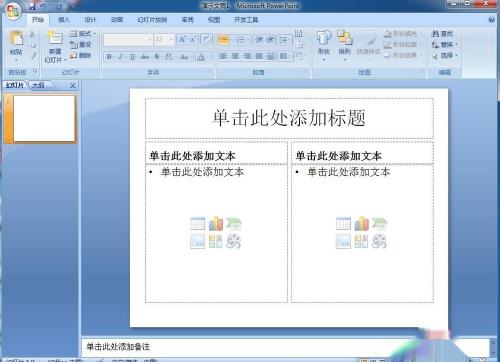Image resolution: width=500 pixels, height=362 pixels.
Task: Toggle Underline formatting button
Action: tap(132, 57)
